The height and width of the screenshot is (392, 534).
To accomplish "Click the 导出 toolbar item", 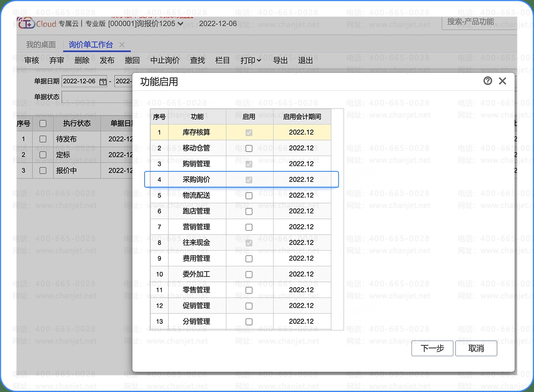I will tap(280, 60).
